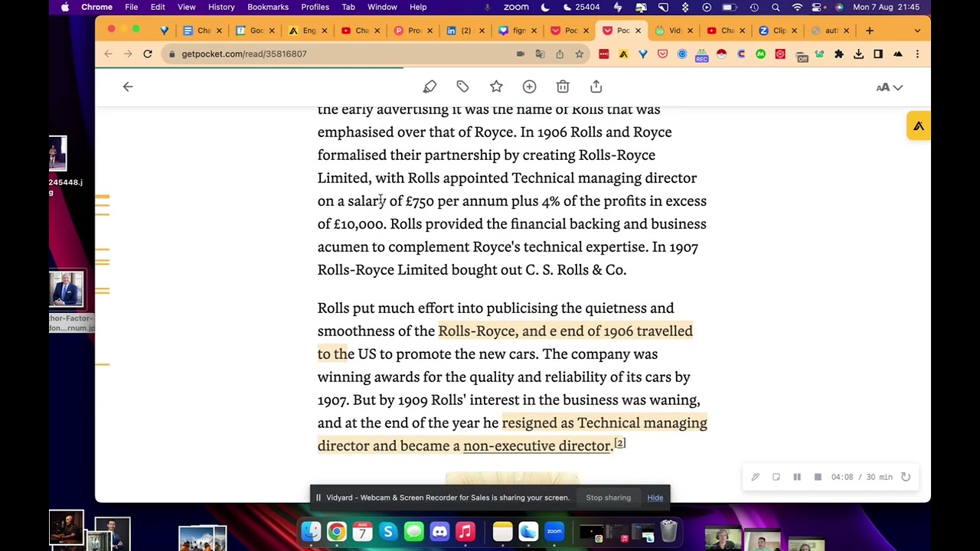This screenshot has height=551, width=980.
Task: Click the Pocket extension toolbar icon
Action: coord(662,54)
